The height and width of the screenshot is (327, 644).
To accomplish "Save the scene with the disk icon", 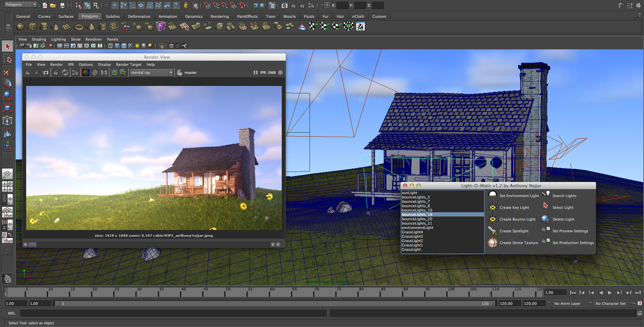I will tap(62, 5).
